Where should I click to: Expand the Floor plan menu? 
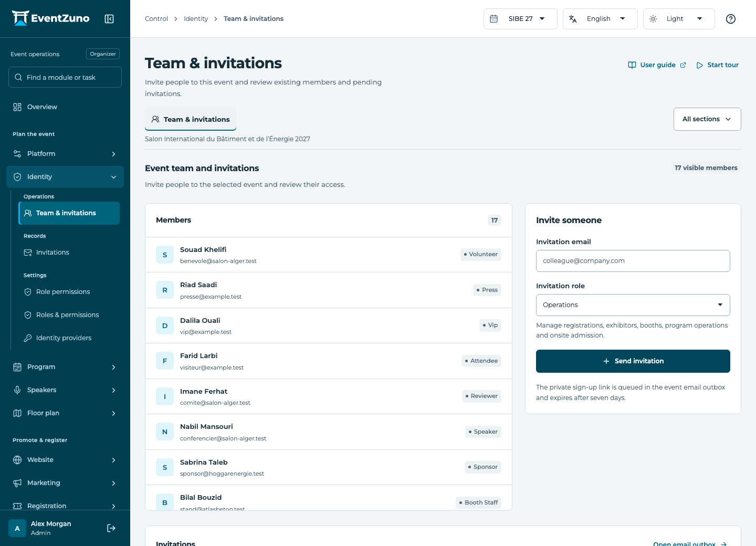pyautogui.click(x=65, y=413)
